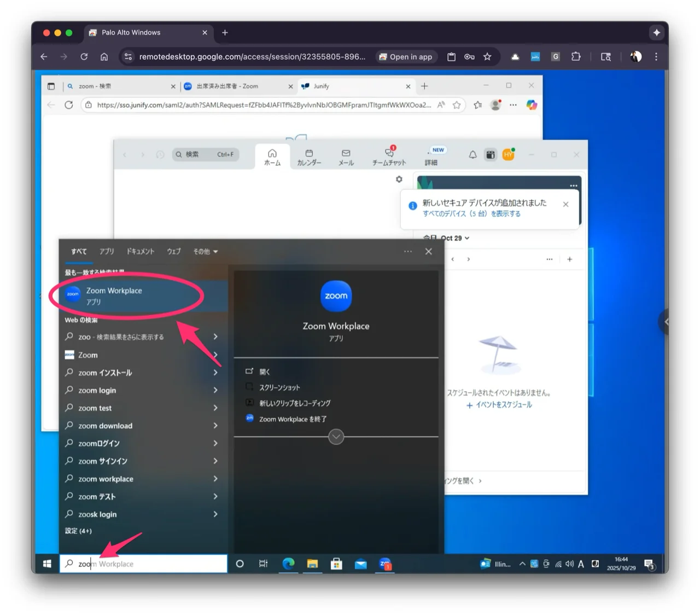Open Microsoft Edge from the taskbar

pyautogui.click(x=288, y=564)
